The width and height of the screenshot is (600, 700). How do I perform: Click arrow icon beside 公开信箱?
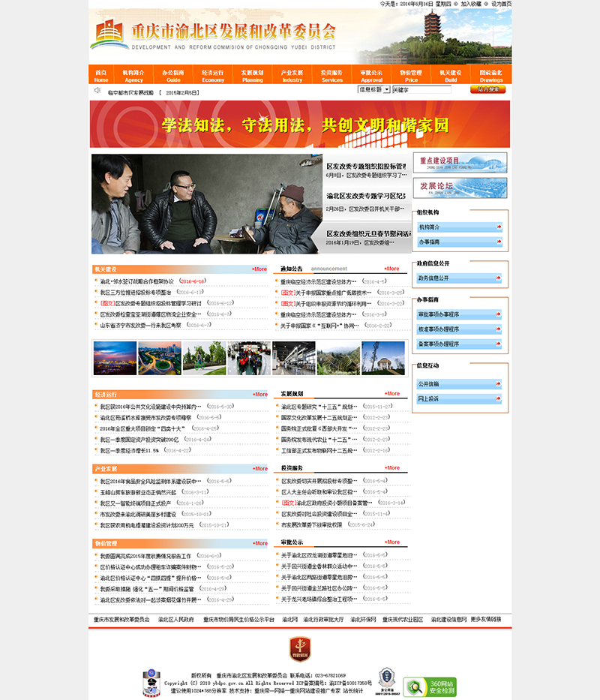click(x=499, y=384)
